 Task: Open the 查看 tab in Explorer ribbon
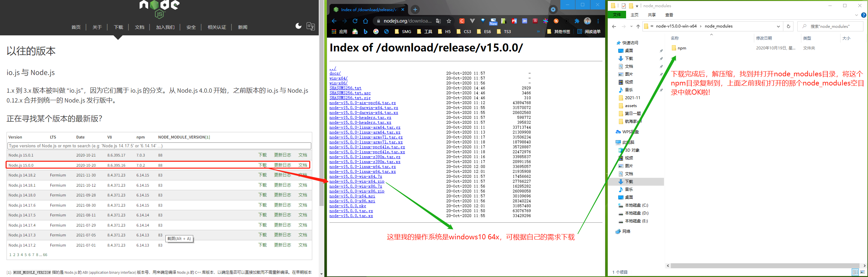[x=669, y=15]
